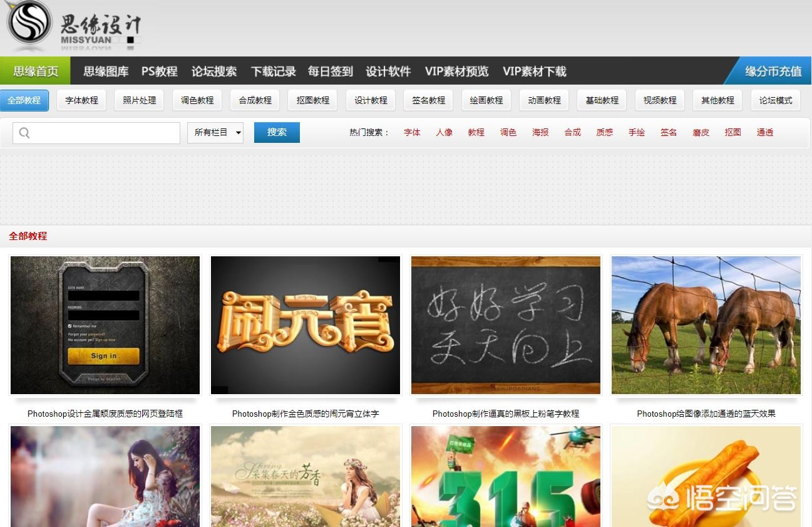Screen dimensions: 812x527
Task: Open the PS教程 menu item
Action: pyautogui.click(x=158, y=71)
